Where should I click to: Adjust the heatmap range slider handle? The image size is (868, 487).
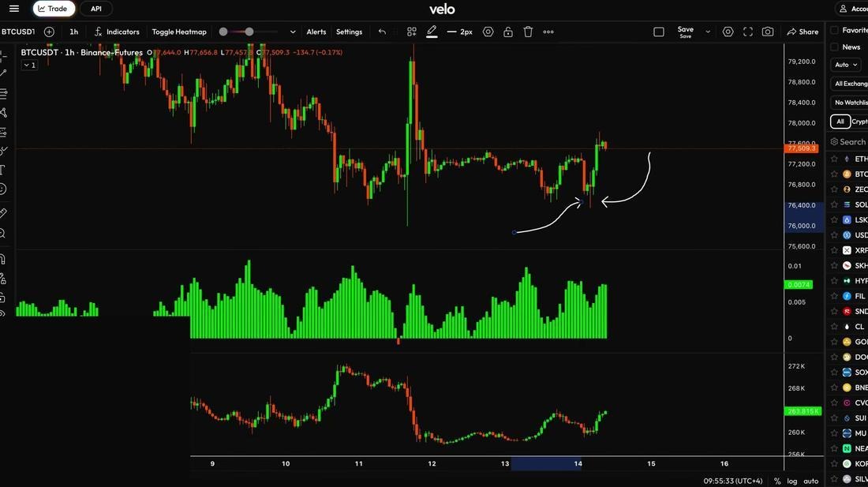click(249, 32)
